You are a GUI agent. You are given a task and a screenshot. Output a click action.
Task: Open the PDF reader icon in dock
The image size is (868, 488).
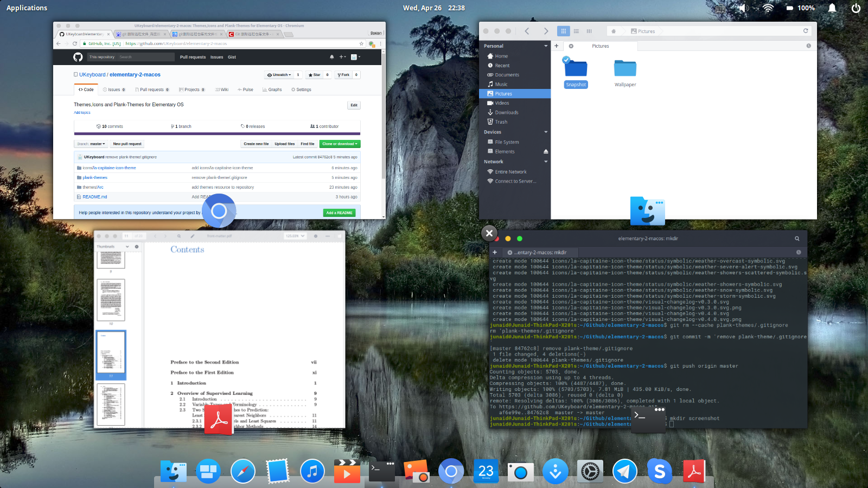694,471
